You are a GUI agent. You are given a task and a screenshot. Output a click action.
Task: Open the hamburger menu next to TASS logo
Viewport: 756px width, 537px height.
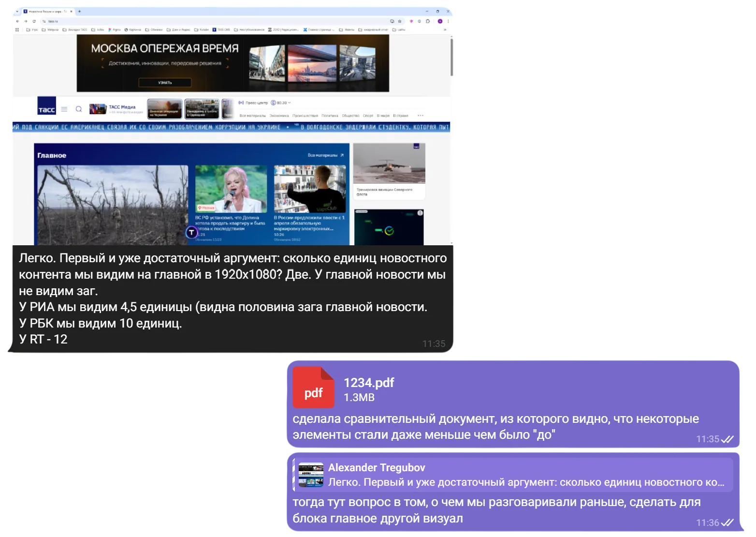(x=64, y=109)
